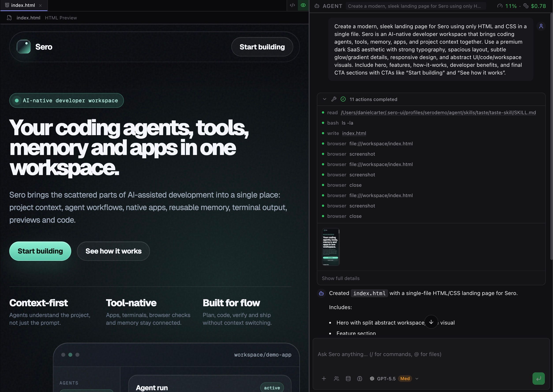Toggle the eye preview icon on

[x=303, y=5]
